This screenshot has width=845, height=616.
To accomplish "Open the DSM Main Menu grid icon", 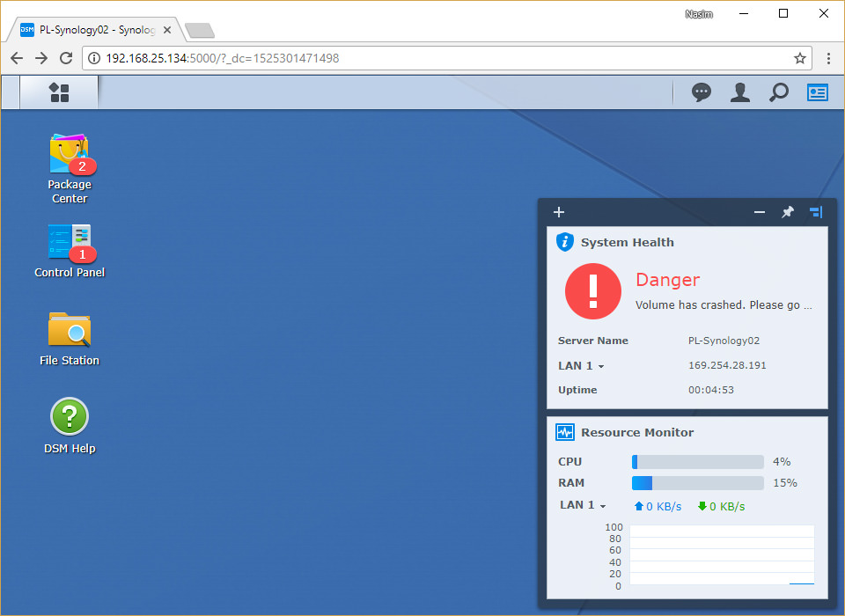I will coord(59,92).
